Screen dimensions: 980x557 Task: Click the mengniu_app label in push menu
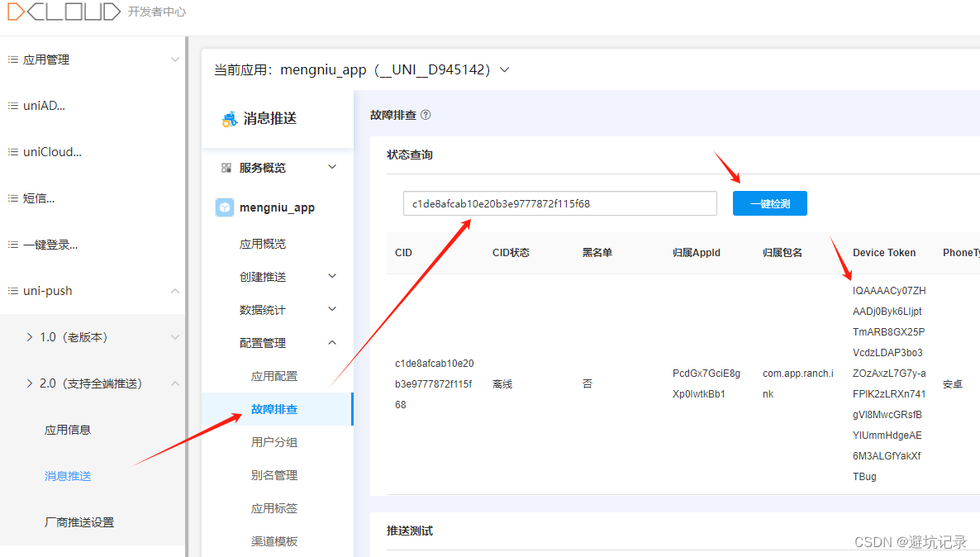coord(277,207)
